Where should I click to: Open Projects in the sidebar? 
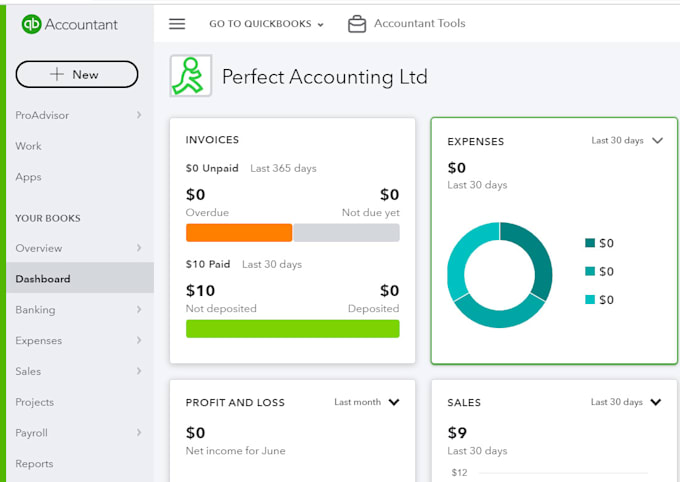[35, 402]
